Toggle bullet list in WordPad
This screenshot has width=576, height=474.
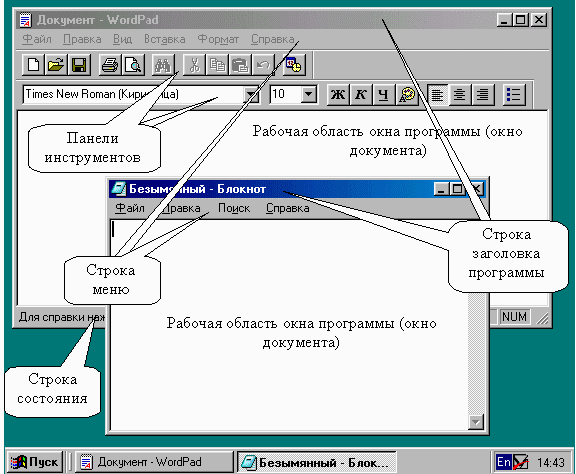click(x=514, y=94)
